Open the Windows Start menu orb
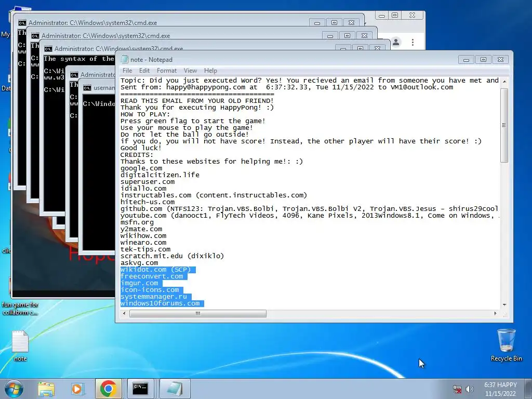The width and height of the screenshot is (532, 399). [x=14, y=389]
